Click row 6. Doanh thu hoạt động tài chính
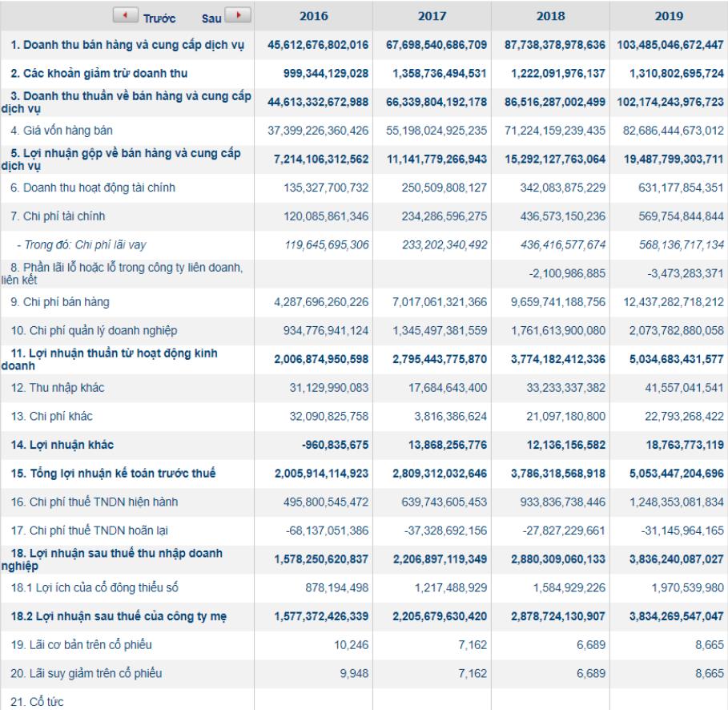The height and width of the screenshot is (710, 728). pyautogui.click(x=364, y=188)
